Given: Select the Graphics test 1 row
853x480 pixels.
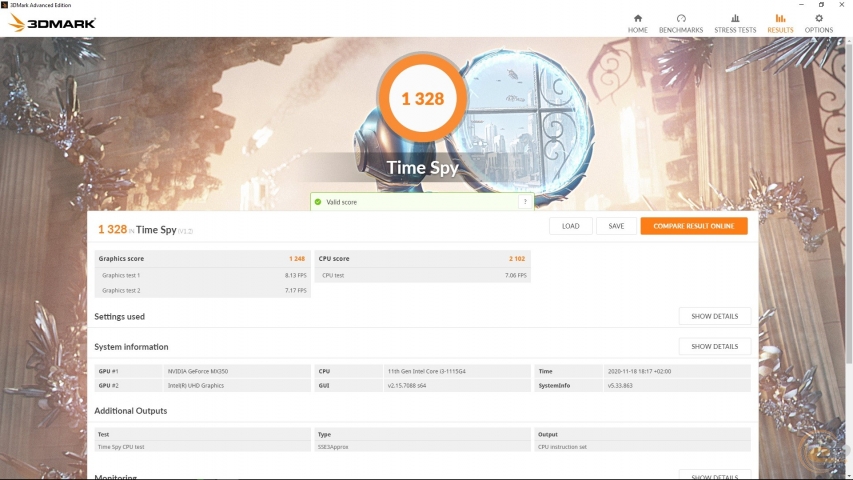Looking at the screenshot, I should tap(202, 275).
